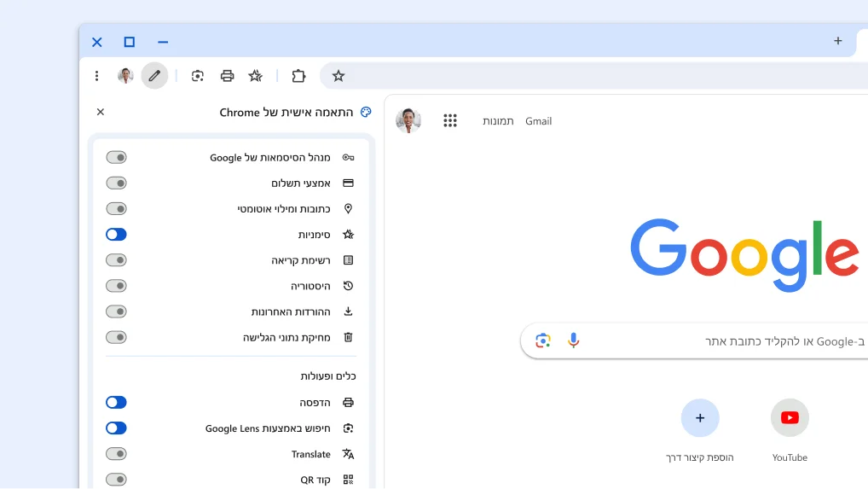Click the palette icon beside the panel title
The width and height of the screenshot is (868, 489).
coord(366,112)
